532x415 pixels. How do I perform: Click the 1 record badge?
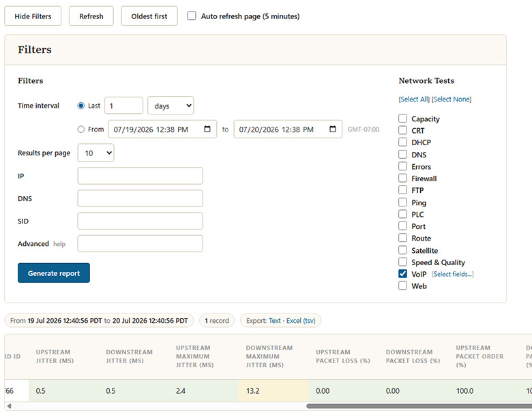pyautogui.click(x=217, y=321)
